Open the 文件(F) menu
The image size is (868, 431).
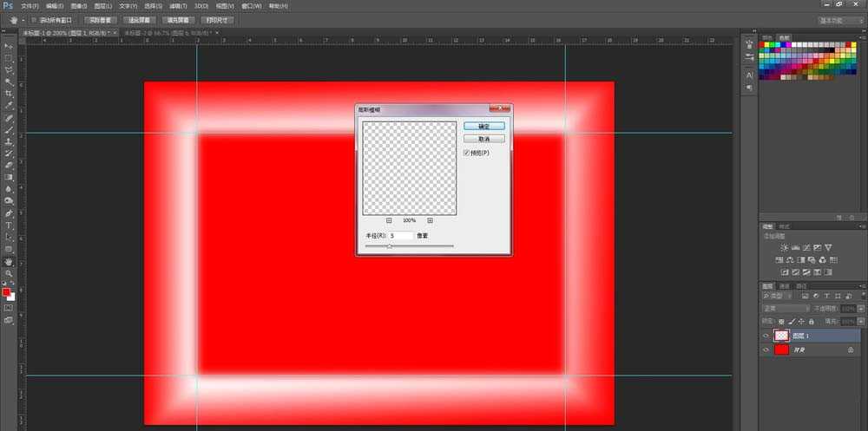[x=30, y=5]
